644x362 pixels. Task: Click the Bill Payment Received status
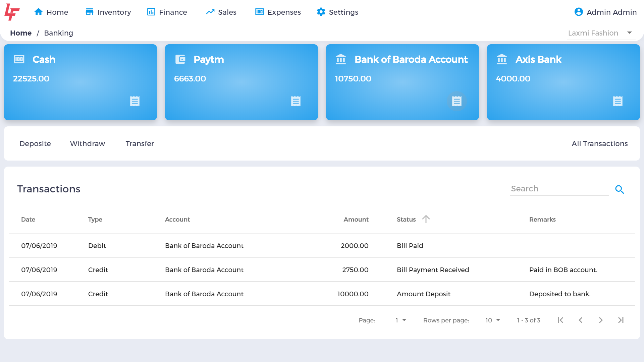point(433,270)
